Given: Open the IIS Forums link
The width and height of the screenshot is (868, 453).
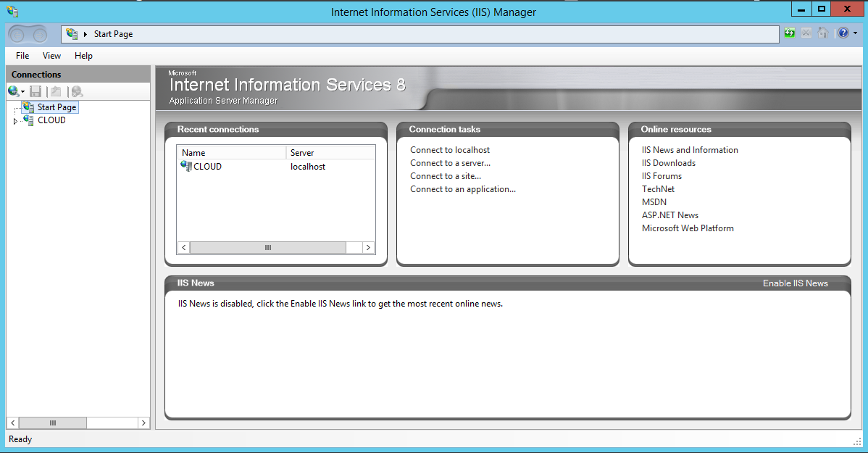Looking at the screenshot, I should (662, 176).
